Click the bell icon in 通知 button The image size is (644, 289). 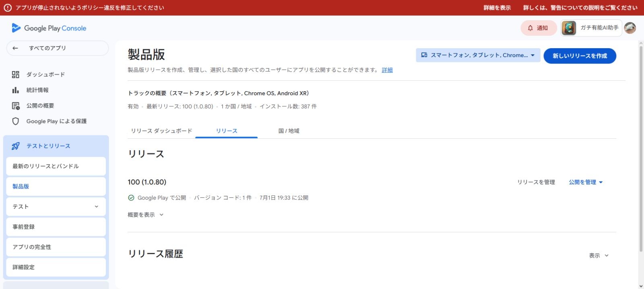point(530,28)
